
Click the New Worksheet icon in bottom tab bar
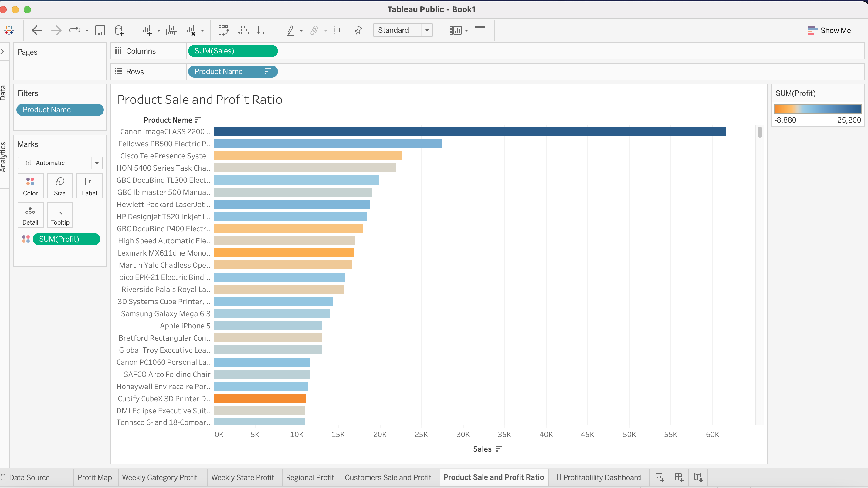tap(659, 477)
